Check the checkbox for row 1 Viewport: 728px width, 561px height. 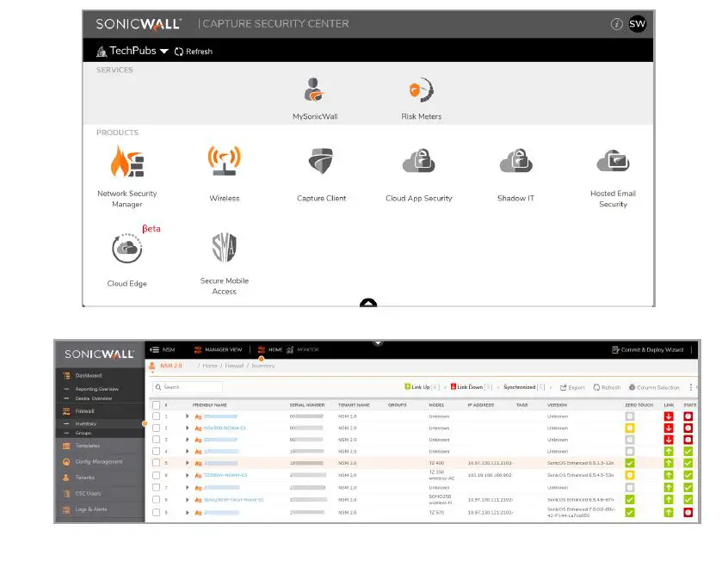tap(156, 416)
